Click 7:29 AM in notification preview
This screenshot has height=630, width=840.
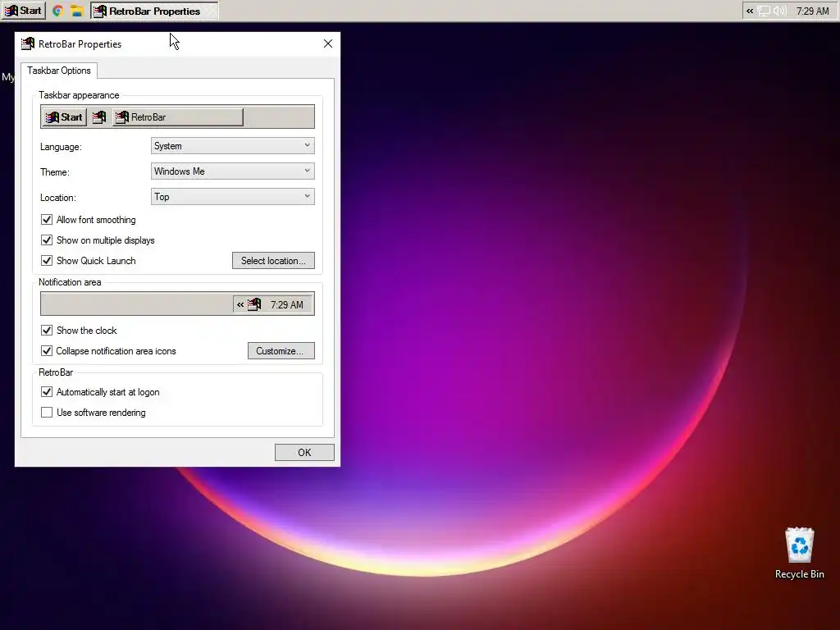click(x=286, y=305)
